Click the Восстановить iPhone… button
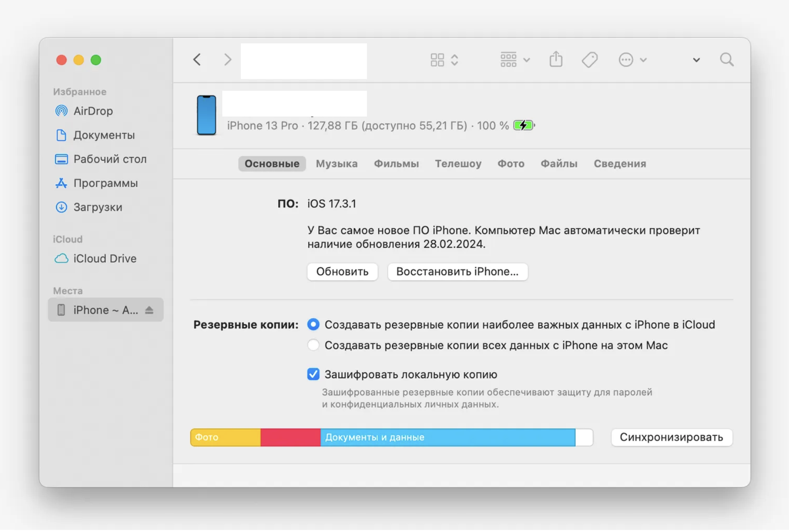Image resolution: width=789 pixels, height=532 pixels. pos(457,271)
